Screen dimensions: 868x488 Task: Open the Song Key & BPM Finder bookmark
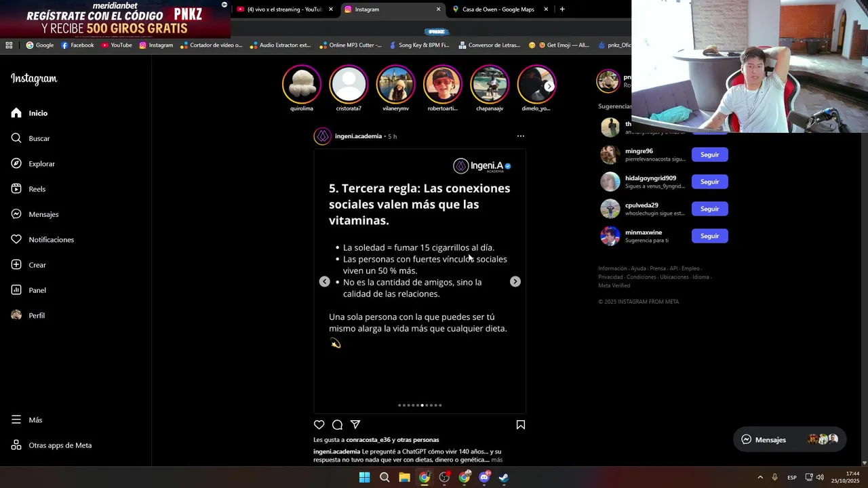pos(418,45)
